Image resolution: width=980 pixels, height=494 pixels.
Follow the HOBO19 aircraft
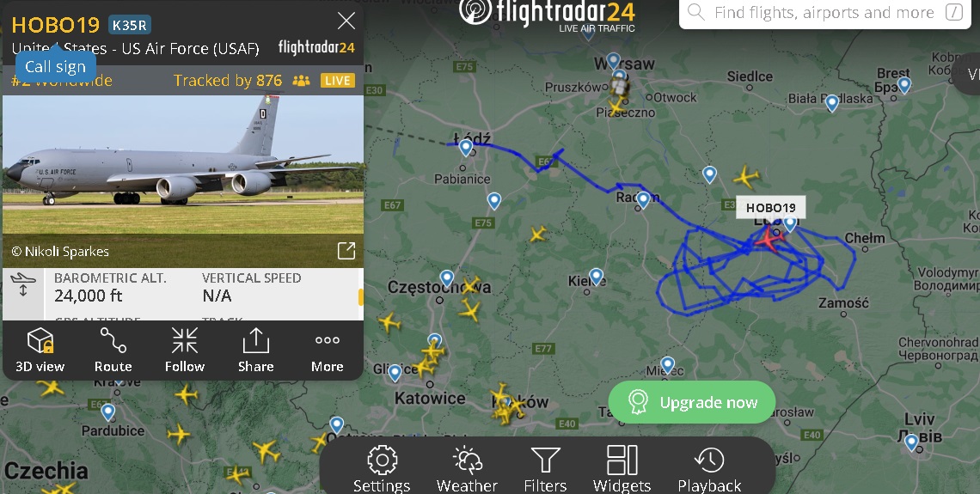pyautogui.click(x=184, y=350)
